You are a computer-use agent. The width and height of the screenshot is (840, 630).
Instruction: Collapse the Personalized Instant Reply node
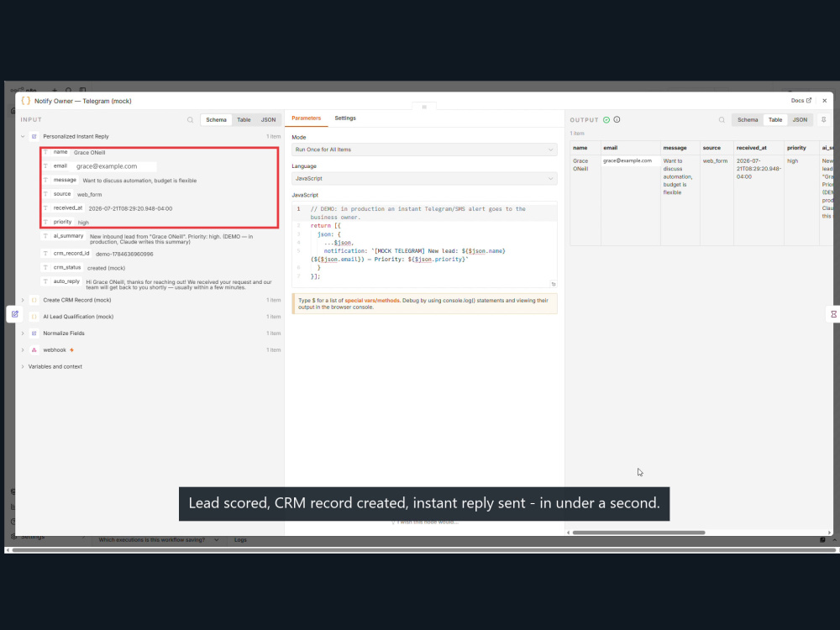tap(23, 137)
